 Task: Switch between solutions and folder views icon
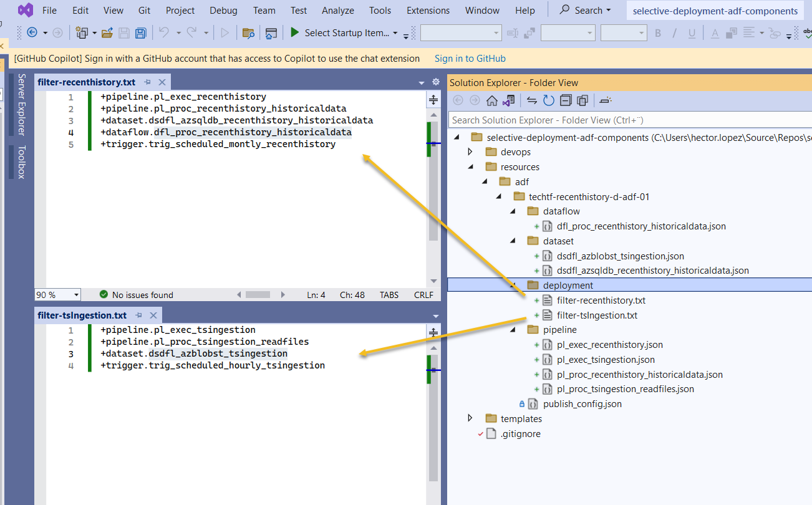[510, 100]
